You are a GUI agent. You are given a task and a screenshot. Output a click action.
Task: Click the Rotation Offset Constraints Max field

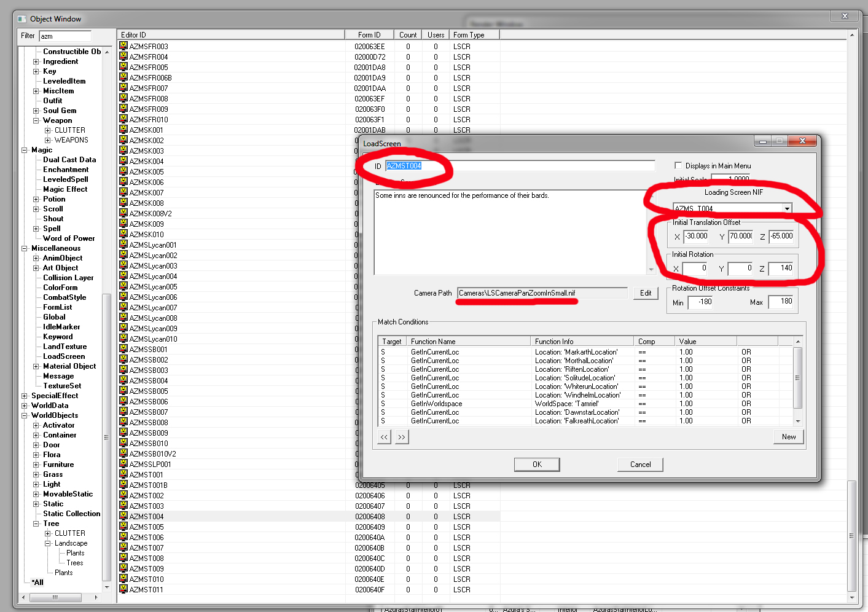(781, 302)
